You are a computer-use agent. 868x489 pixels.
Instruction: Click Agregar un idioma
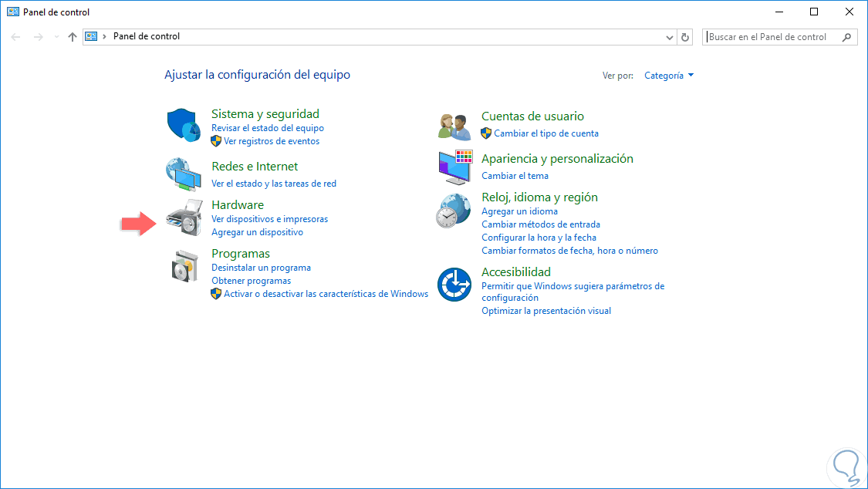[x=519, y=211]
